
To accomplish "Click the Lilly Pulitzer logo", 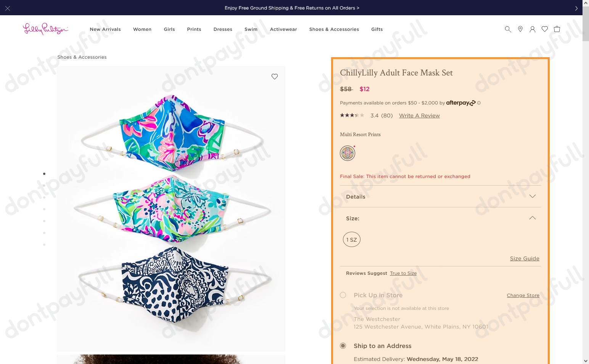I will [45, 29].
